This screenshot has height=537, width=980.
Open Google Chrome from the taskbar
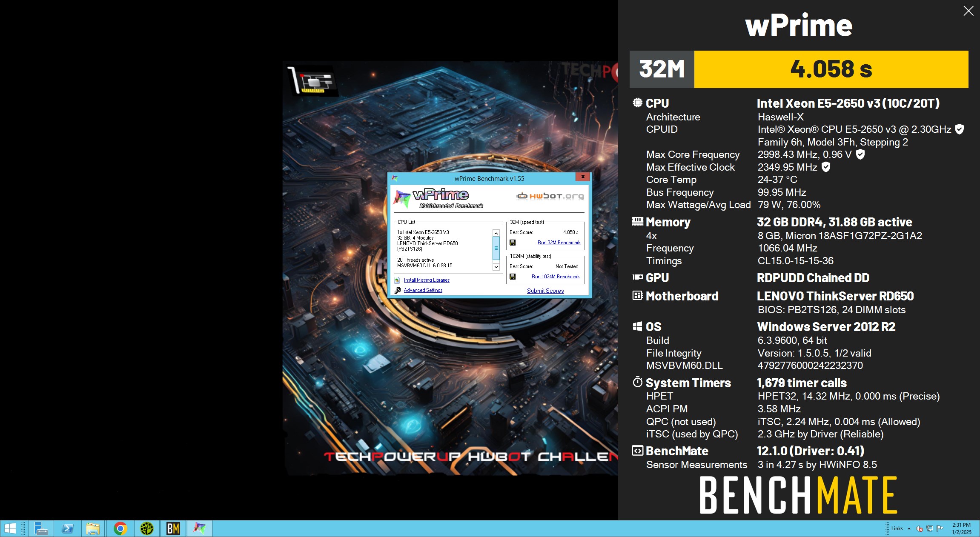(x=120, y=528)
